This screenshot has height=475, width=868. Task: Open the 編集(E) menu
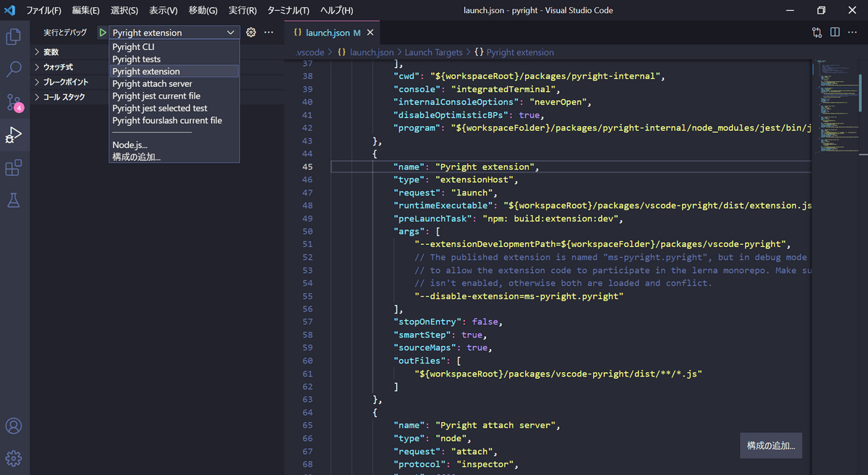(86, 10)
